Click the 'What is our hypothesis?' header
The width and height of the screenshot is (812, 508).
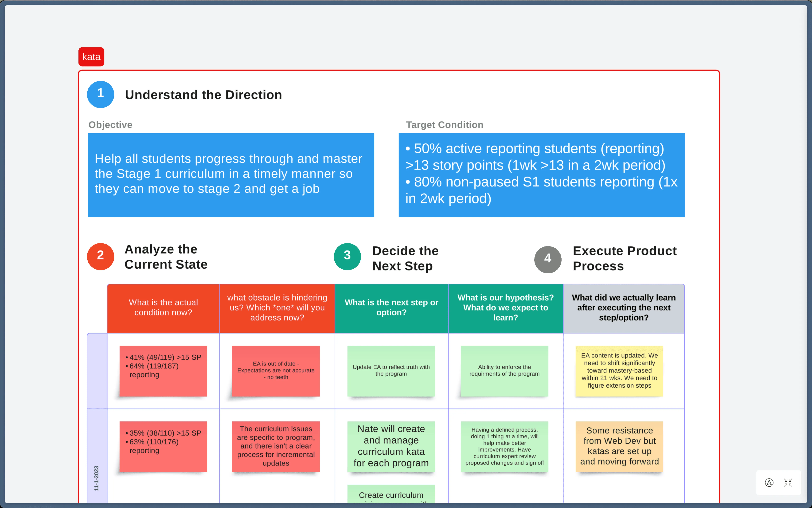(x=506, y=308)
